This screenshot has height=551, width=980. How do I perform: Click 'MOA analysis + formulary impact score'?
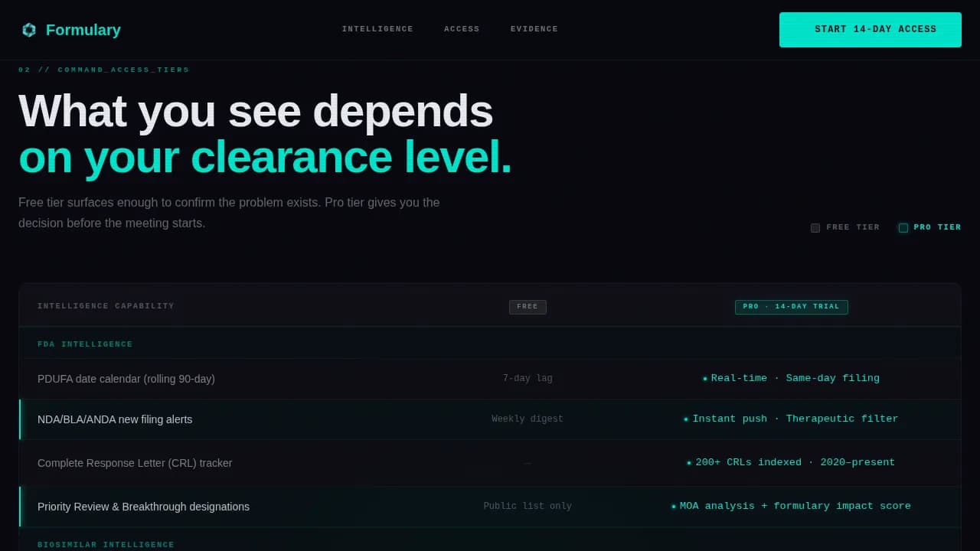tap(792, 506)
